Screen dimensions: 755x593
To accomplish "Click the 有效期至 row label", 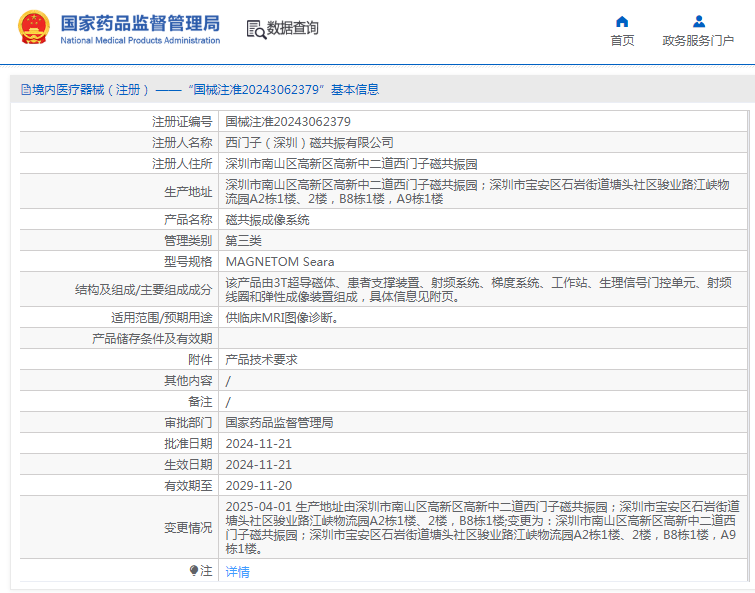I will (188, 486).
